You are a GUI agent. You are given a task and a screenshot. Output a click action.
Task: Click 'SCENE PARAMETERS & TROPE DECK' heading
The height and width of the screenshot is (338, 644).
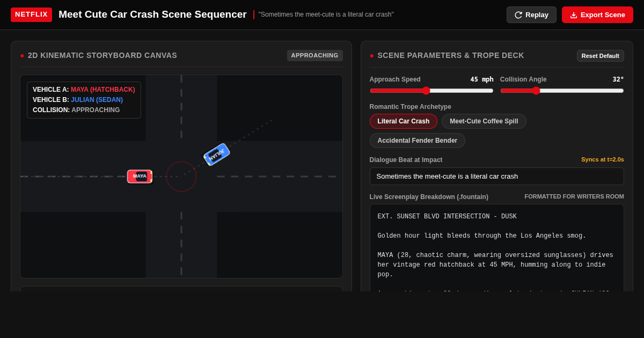pos(451,55)
